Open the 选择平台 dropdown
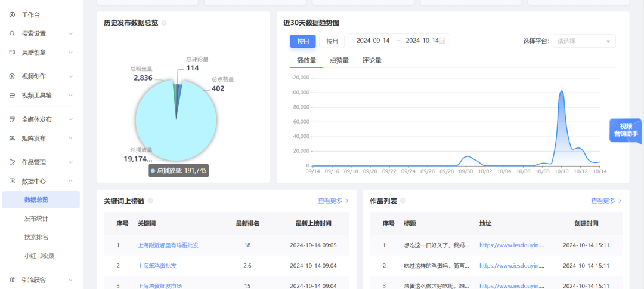 [x=584, y=41]
